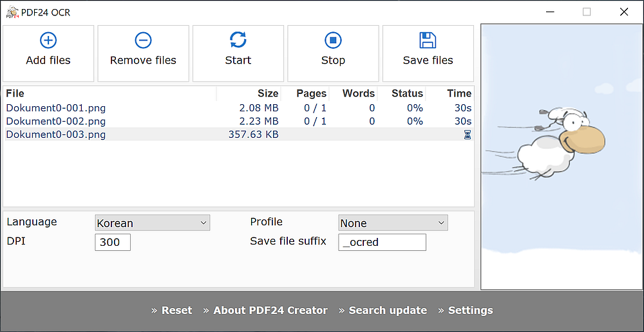Viewport: 644px width, 332px height.
Task: Click the hourglass icon for Dokument0-003.png
Action: coord(468,134)
